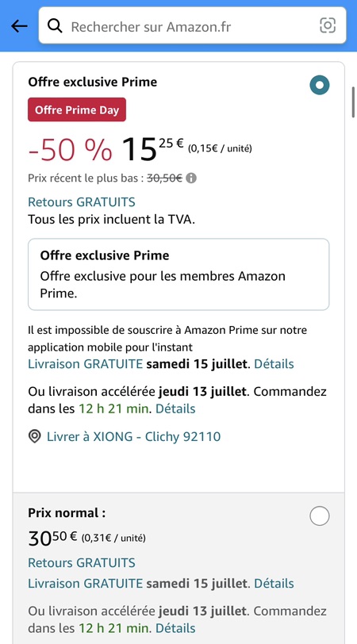Open Détails after 12 h 21 min Prix normal
Viewport: 357px width, 644px height.
pyautogui.click(x=175, y=628)
